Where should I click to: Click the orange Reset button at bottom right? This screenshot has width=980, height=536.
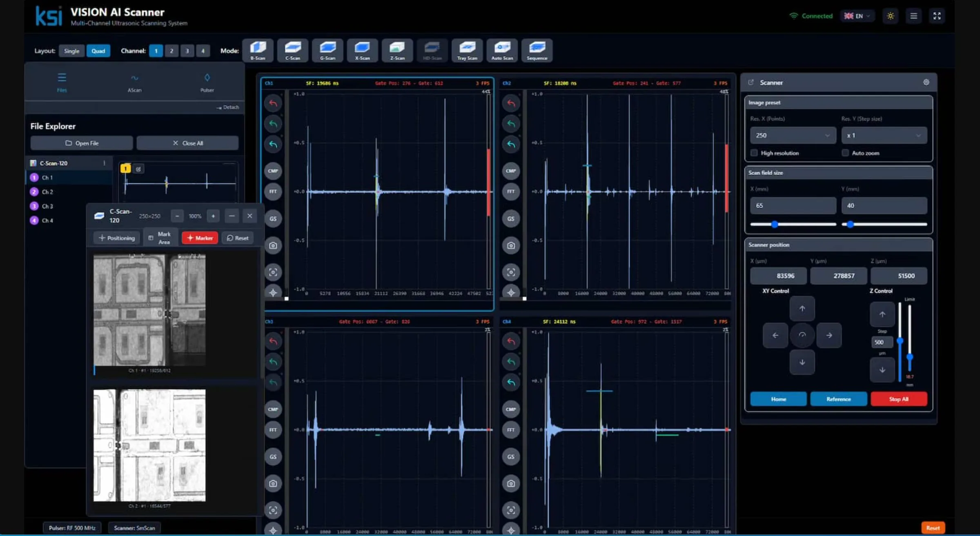click(933, 528)
